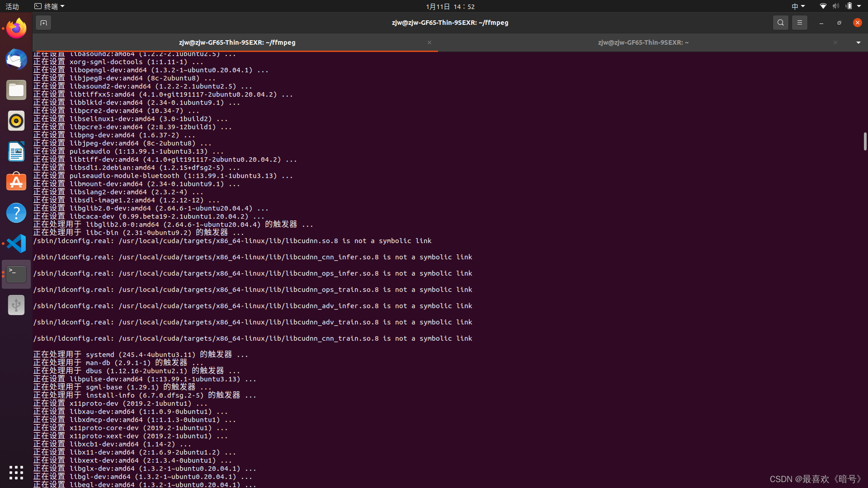The width and height of the screenshot is (868, 488).
Task: Open the 终端 app menu dropdown
Action: (50, 6)
